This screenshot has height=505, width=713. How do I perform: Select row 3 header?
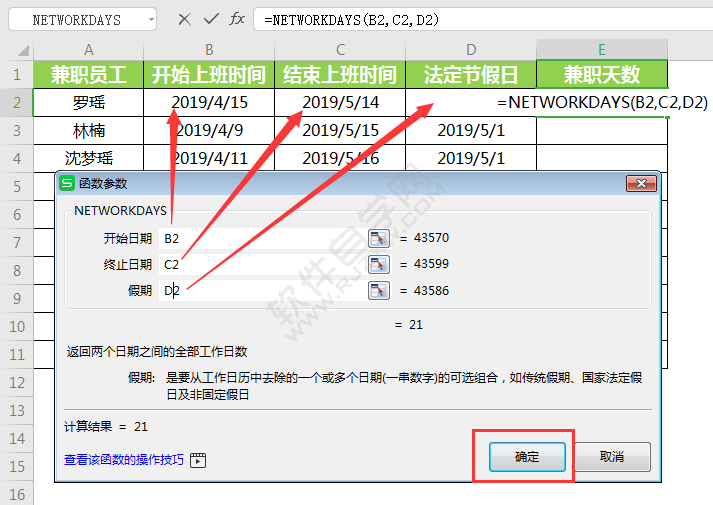click(17, 130)
